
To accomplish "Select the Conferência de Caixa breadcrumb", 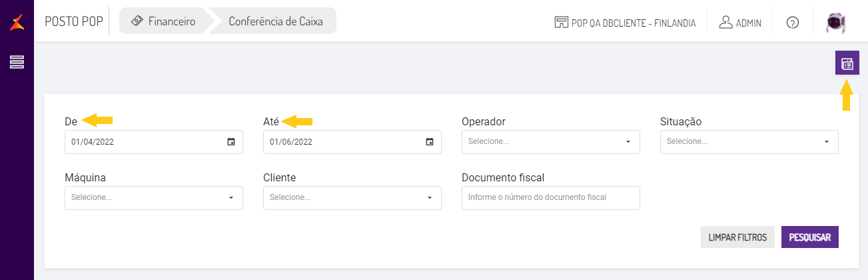I will coord(275,21).
